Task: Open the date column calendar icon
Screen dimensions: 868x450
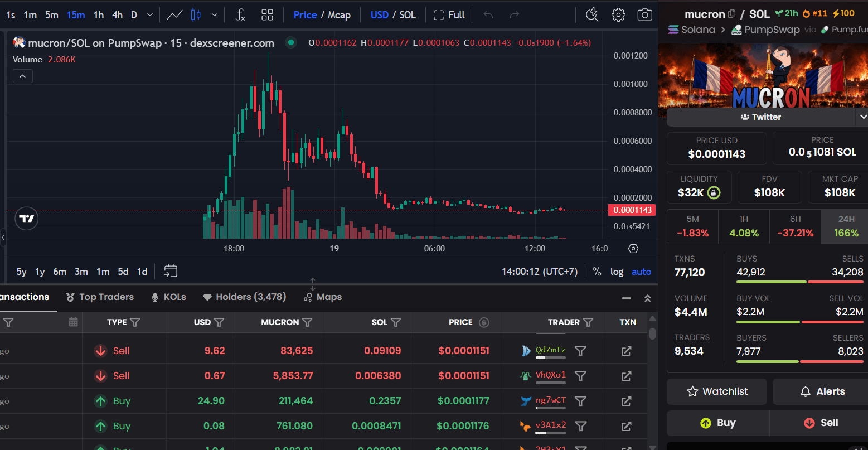Action: click(x=73, y=322)
